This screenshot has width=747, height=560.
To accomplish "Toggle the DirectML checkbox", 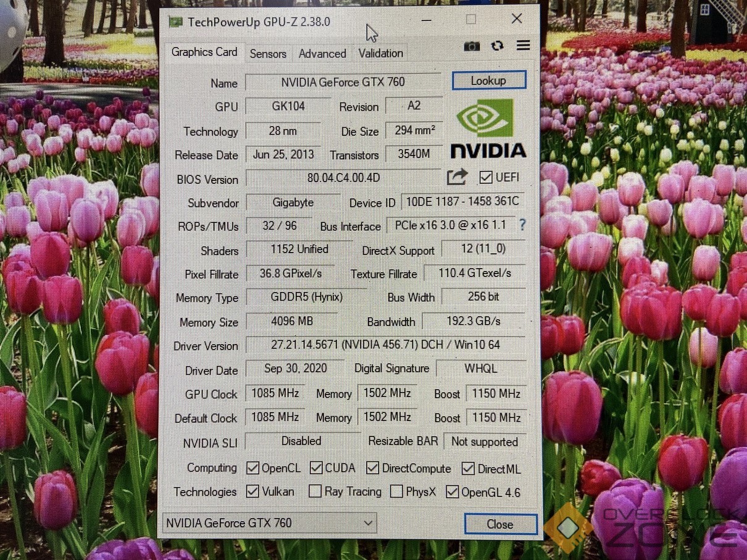I will [468, 469].
